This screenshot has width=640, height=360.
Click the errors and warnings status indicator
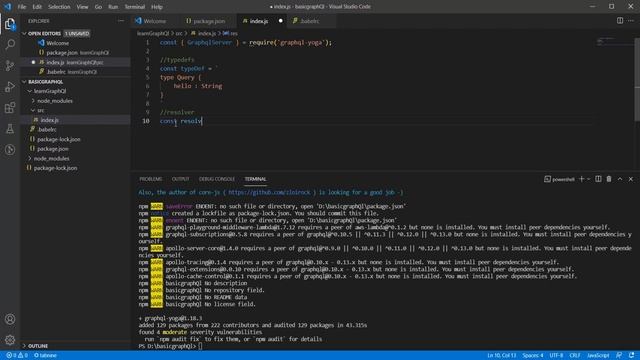(x=17, y=356)
